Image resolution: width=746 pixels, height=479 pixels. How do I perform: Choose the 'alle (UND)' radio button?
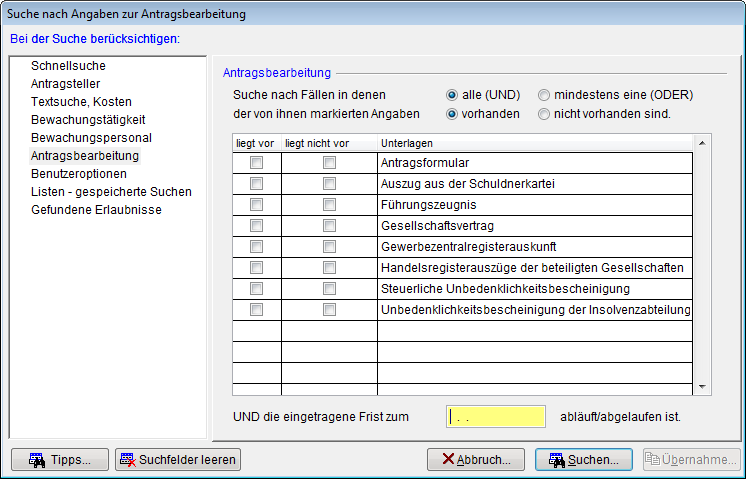pos(453,95)
